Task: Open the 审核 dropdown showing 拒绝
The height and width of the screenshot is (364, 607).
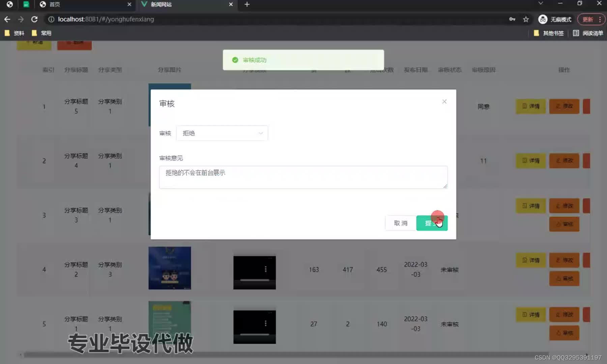Action: [222, 133]
